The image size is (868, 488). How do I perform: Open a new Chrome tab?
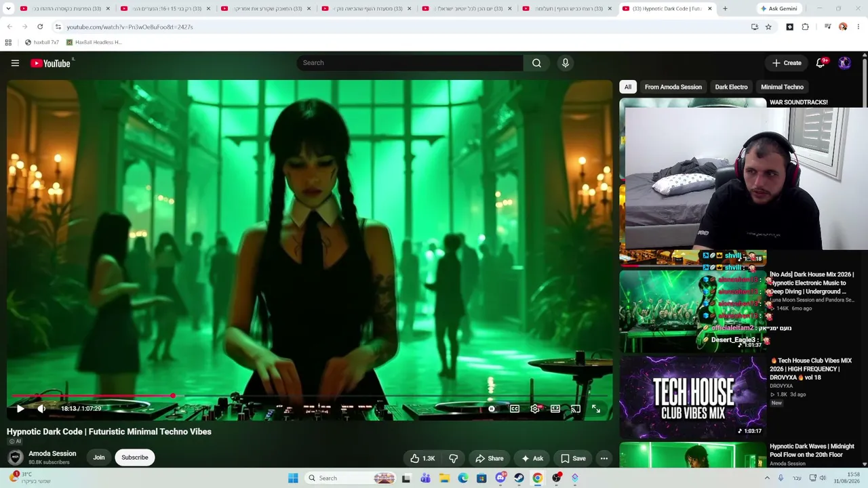point(725,9)
